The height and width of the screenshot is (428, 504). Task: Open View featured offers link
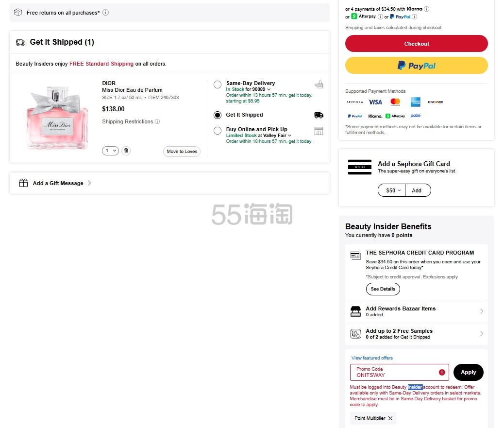pos(372,358)
